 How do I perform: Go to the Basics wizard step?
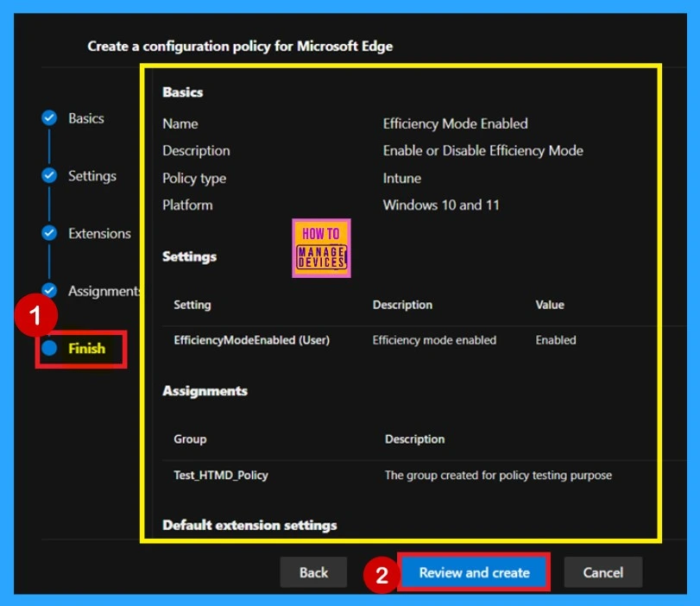point(86,118)
